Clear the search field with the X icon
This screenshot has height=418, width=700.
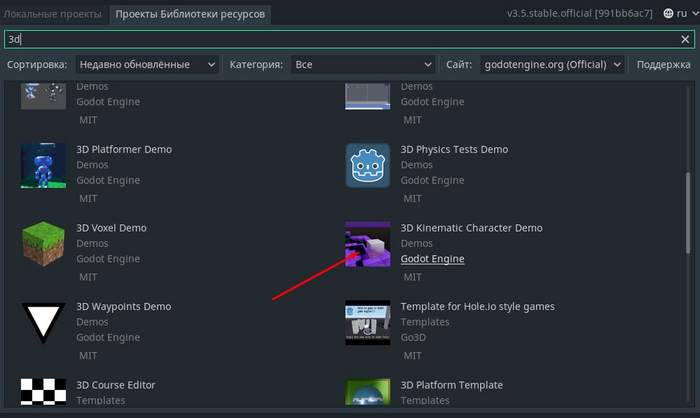(x=685, y=39)
